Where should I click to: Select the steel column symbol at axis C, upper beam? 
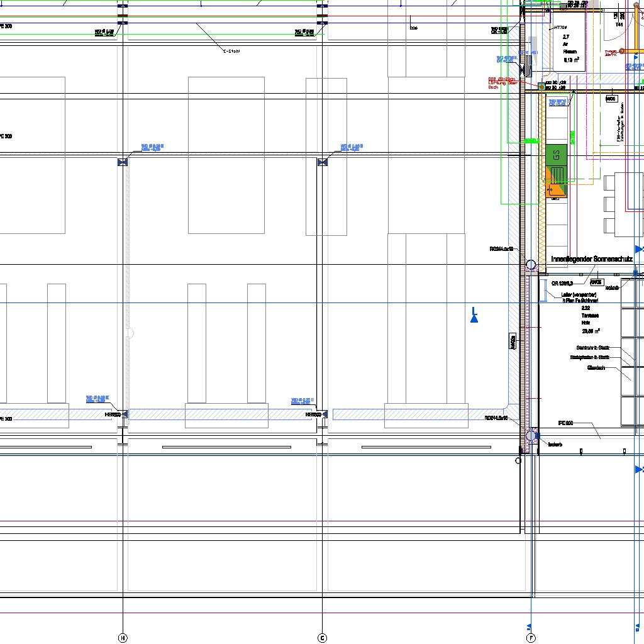[x=323, y=162]
